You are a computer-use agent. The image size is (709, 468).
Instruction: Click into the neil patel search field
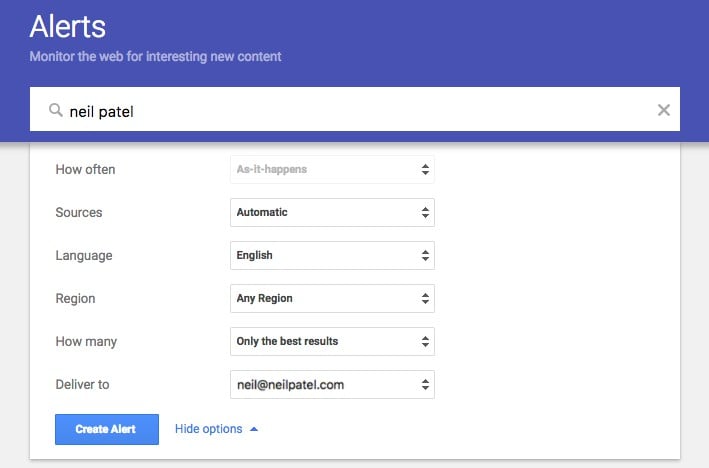coord(354,109)
